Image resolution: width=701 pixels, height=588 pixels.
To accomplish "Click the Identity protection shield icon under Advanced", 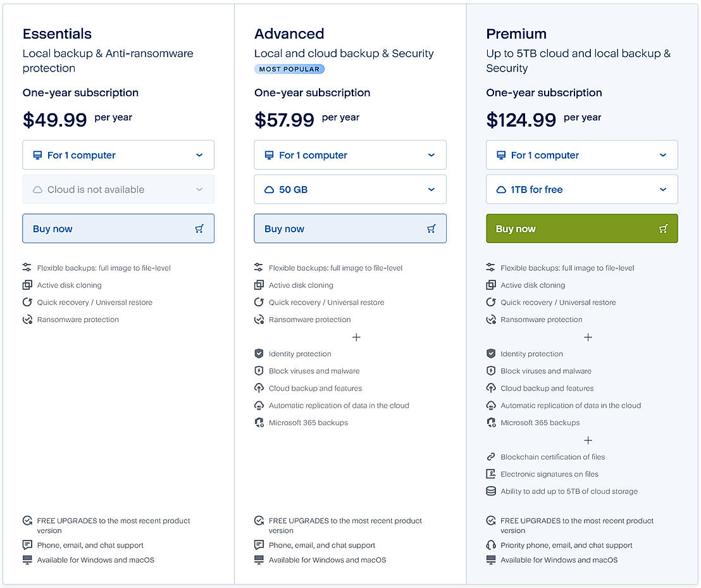I will [x=259, y=354].
